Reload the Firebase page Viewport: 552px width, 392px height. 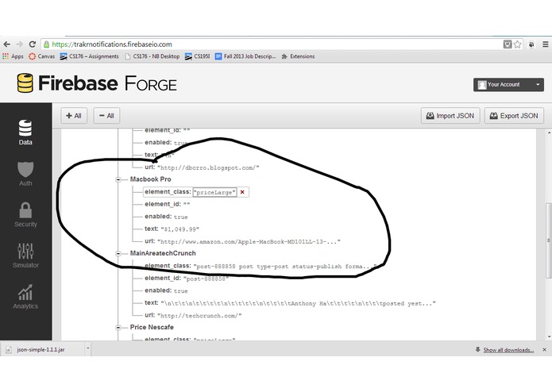click(x=33, y=44)
